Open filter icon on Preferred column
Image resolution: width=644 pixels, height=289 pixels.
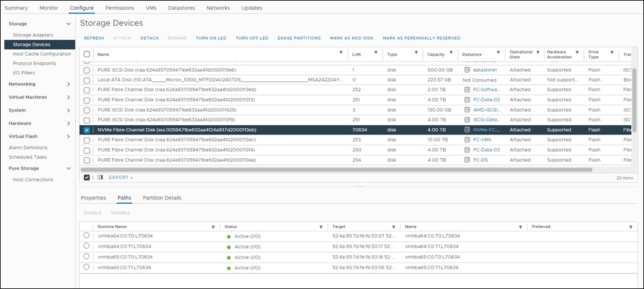[630, 227]
